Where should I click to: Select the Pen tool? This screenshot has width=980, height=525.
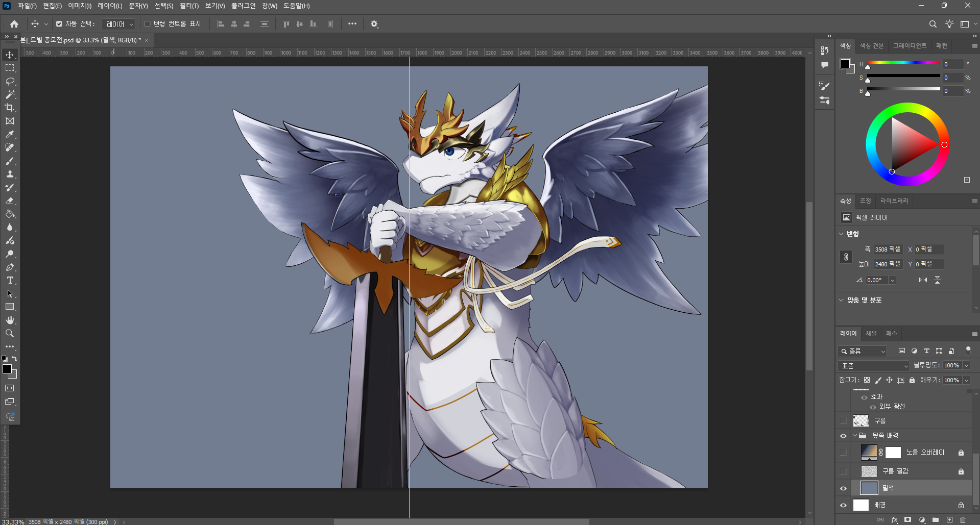[10, 267]
